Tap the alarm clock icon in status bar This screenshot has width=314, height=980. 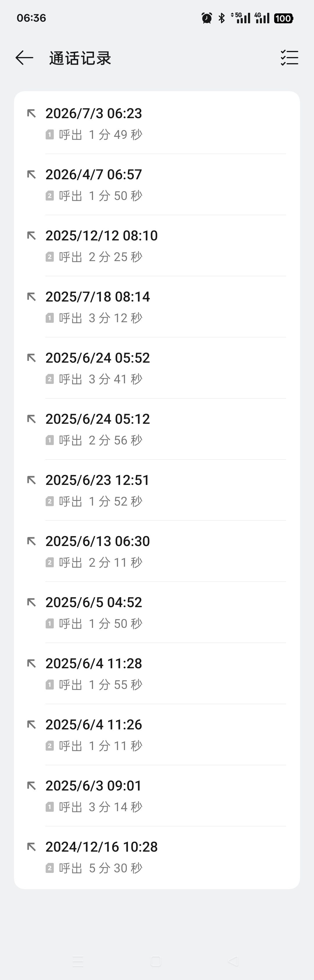pyautogui.click(x=207, y=18)
